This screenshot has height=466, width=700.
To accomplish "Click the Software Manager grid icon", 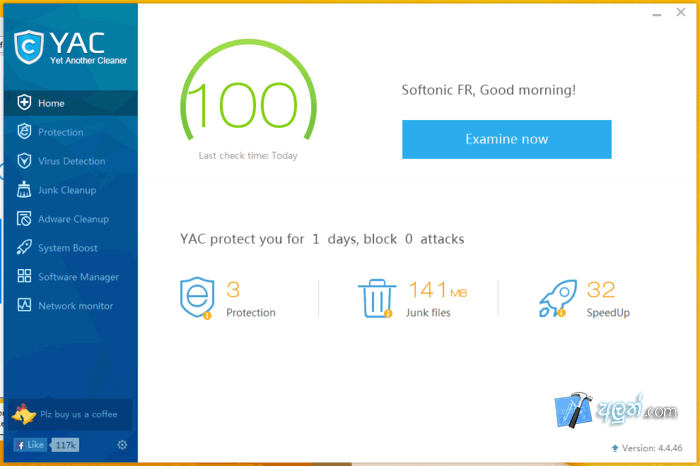I will (24, 276).
